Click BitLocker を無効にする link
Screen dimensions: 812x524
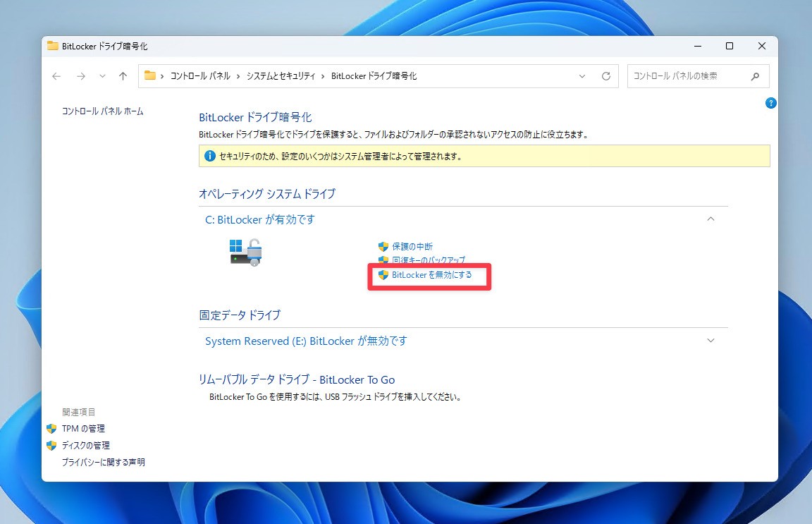click(x=432, y=275)
